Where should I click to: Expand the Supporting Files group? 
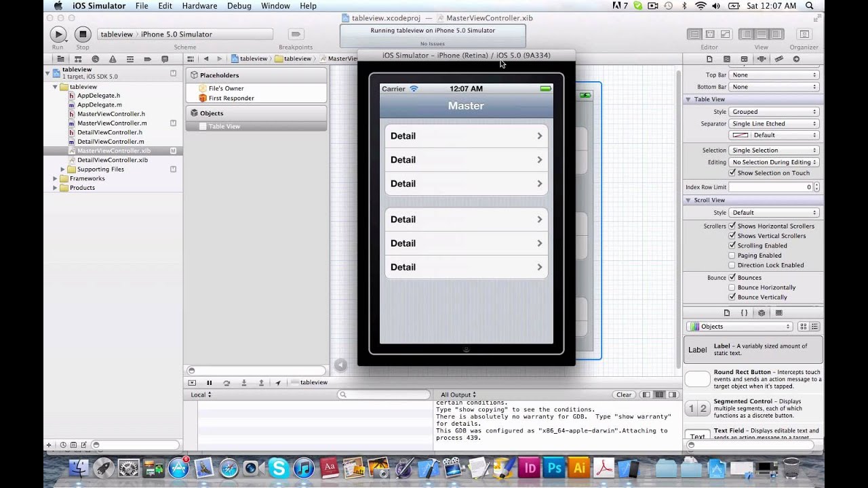(x=62, y=169)
